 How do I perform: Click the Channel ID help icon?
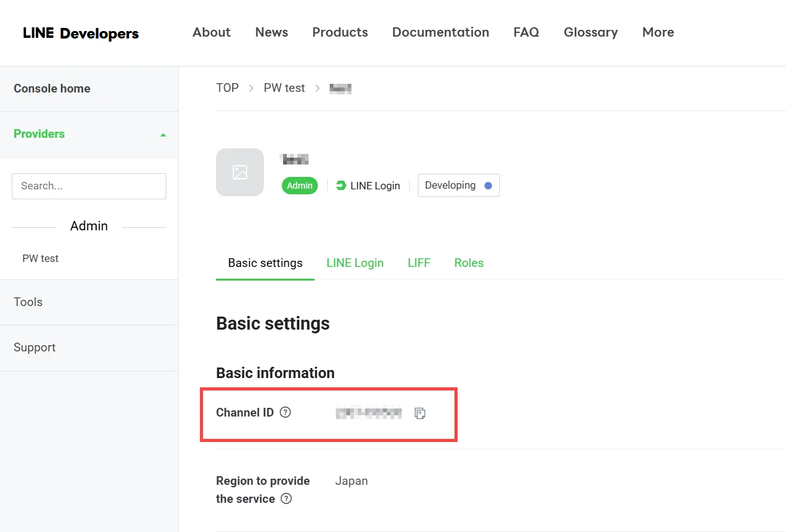click(x=285, y=412)
